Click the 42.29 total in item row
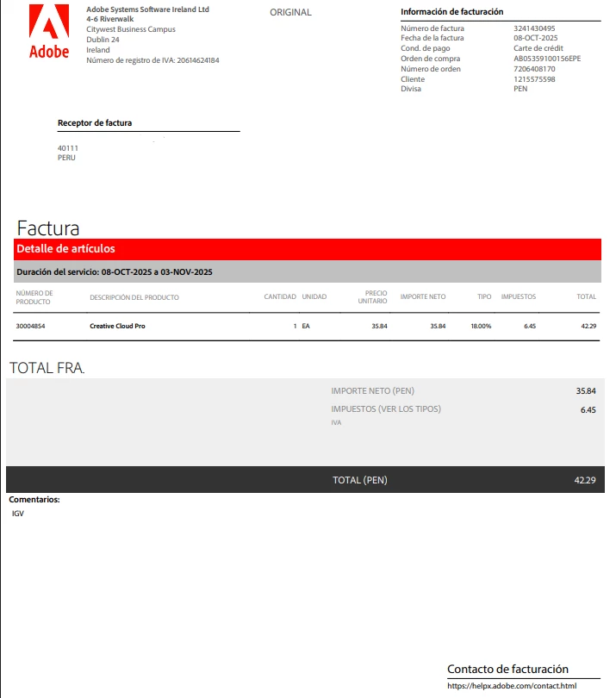 tap(588, 327)
